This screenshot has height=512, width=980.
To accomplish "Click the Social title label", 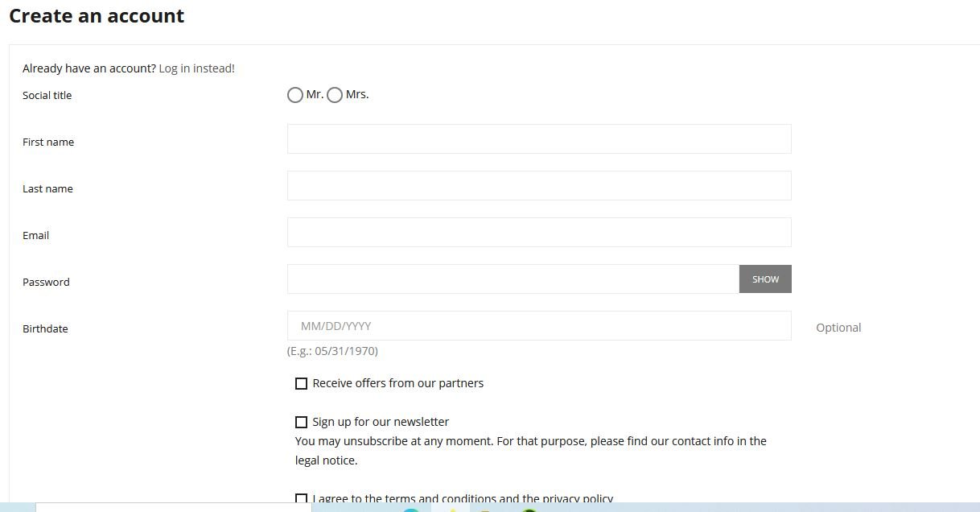I will tap(47, 95).
